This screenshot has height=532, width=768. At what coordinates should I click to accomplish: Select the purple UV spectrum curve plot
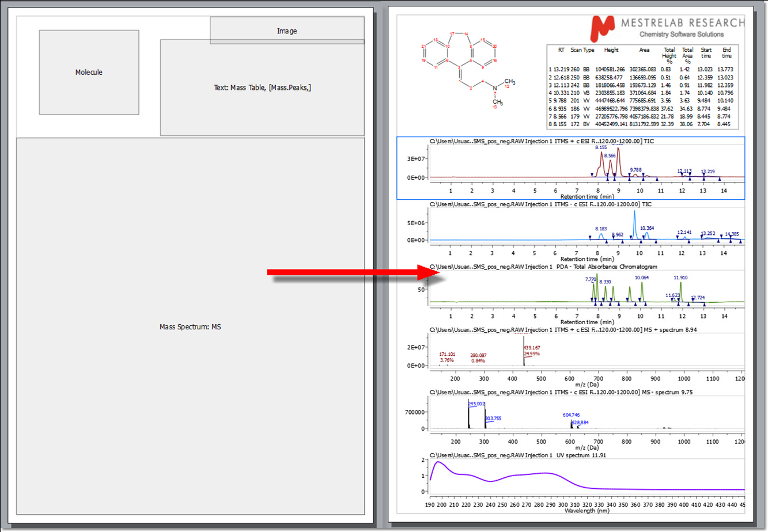point(587,477)
